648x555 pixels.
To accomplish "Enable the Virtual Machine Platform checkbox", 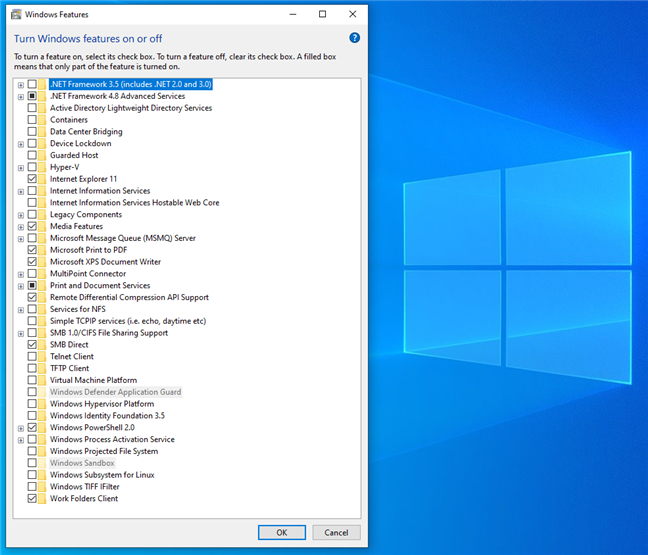I will [x=32, y=380].
